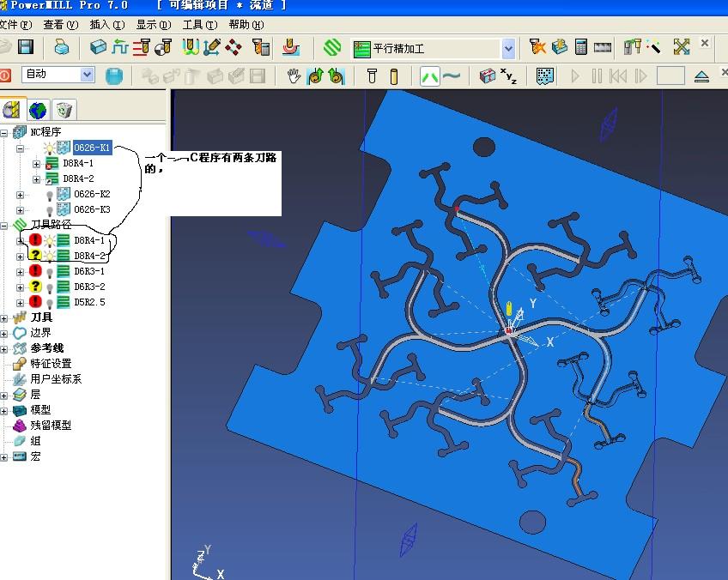The image size is (728, 580).
Task: Open the 查看(V) menu
Action: [x=61, y=25]
